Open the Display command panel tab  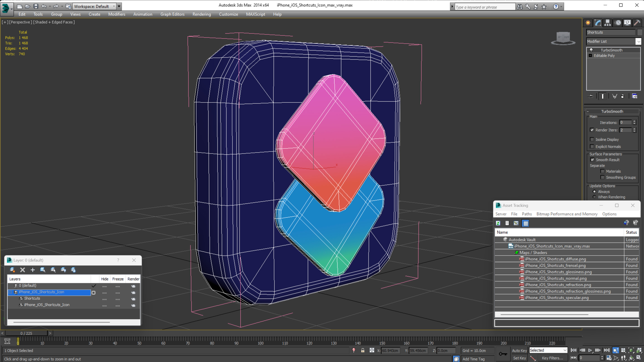click(627, 23)
